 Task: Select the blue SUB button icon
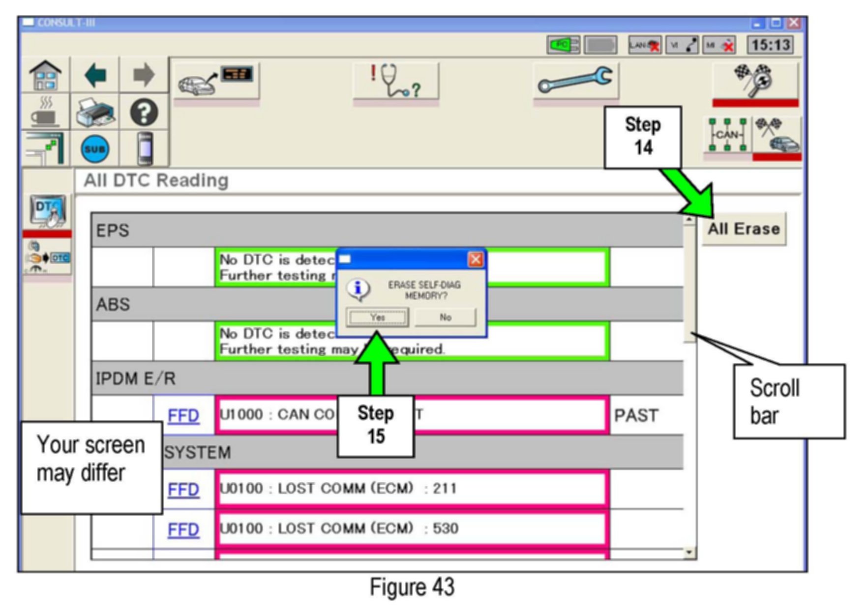pyautogui.click(x=95, y=148)
